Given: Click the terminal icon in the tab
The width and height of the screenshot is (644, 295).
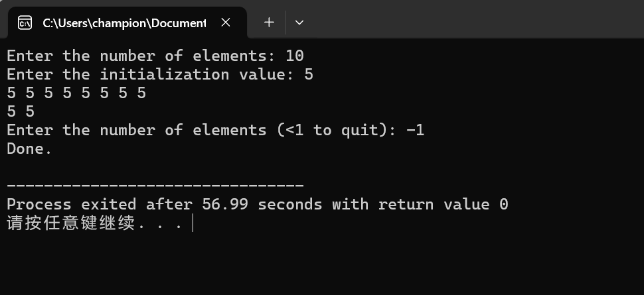Looking at the screenshot, I should (x=25, y=23).
